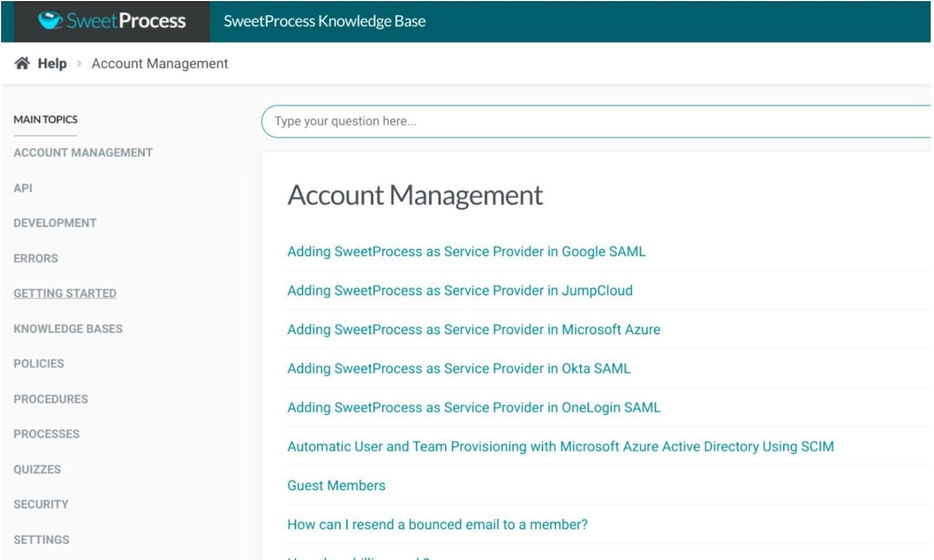Image resolution: width=934 pixels, height=560 pixels.
Task: Open JumpCloud Service Provider article
Action: (x=460, y=290)
